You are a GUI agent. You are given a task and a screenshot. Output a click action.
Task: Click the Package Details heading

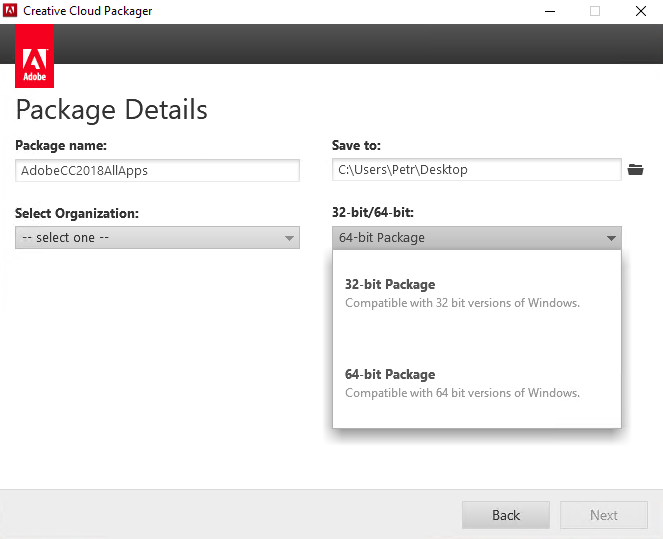[x=112, y=110]
